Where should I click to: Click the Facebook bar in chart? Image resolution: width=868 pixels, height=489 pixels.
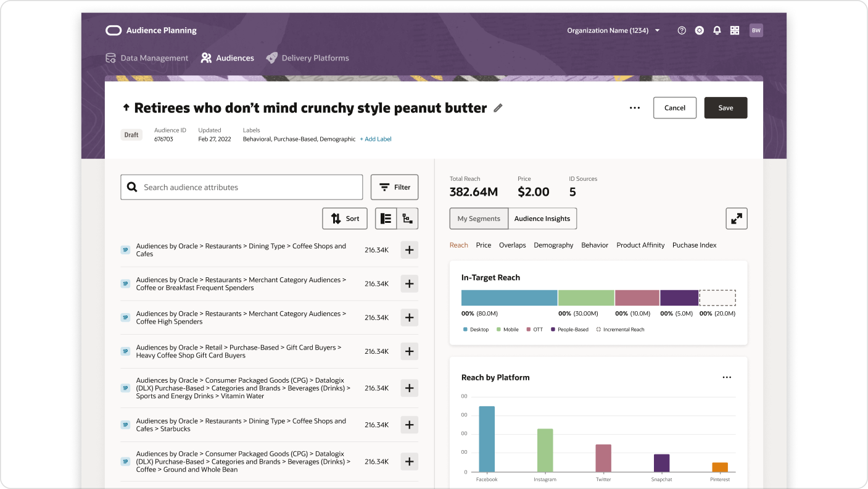pyautogui.click(x=487, y=439)
